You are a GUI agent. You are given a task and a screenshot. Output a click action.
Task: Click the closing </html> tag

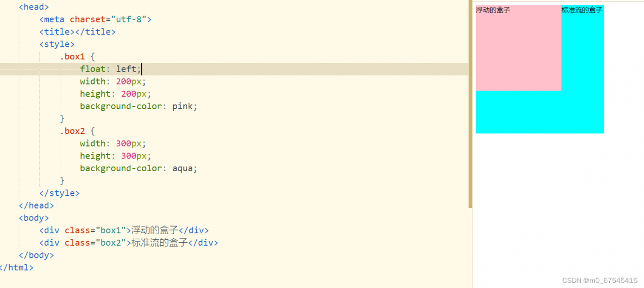17,267
